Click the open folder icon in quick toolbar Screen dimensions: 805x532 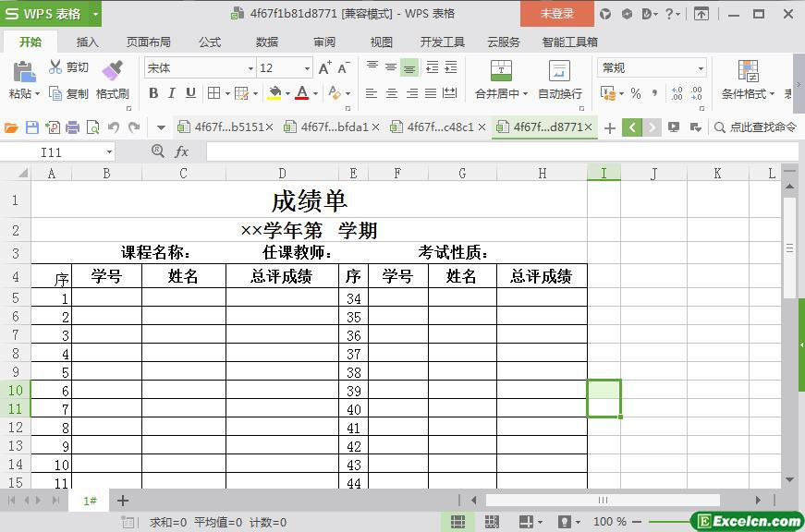[x=11, y=127]
